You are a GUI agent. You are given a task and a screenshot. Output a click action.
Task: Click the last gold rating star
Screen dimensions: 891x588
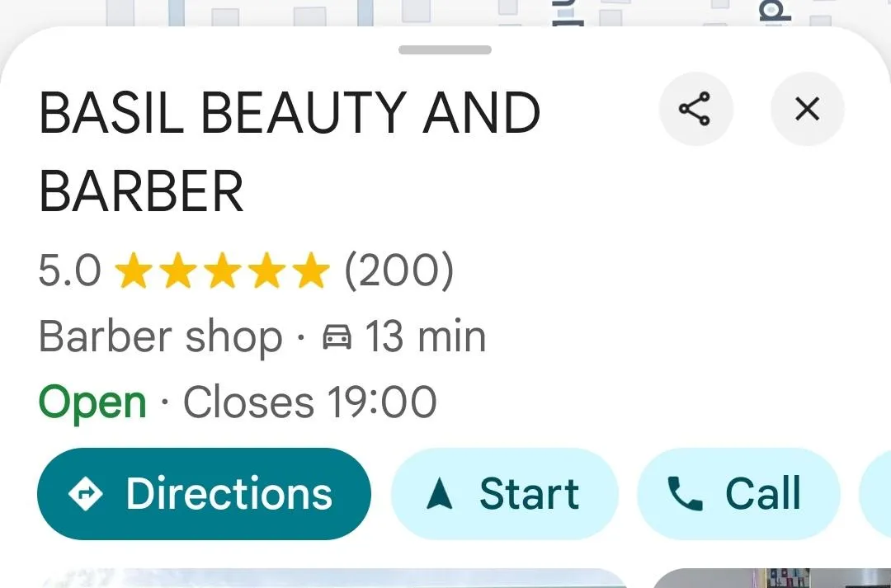(311, 270)
